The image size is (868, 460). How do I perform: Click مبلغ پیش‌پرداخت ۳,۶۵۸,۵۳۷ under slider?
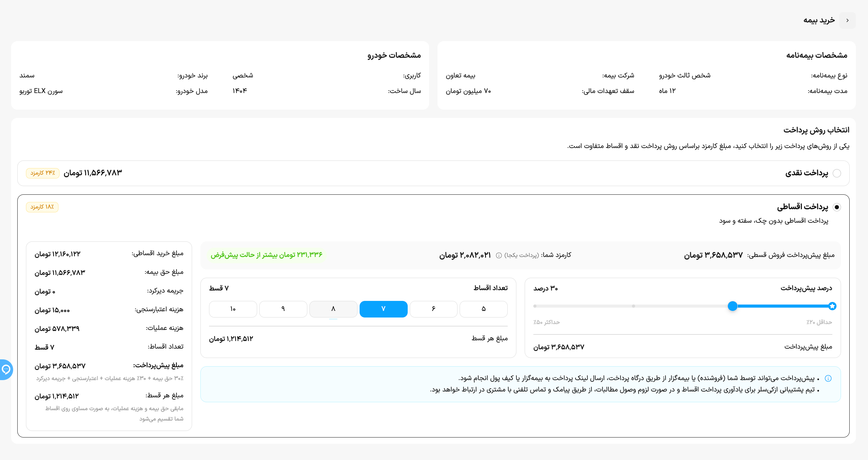click(559, 347)
